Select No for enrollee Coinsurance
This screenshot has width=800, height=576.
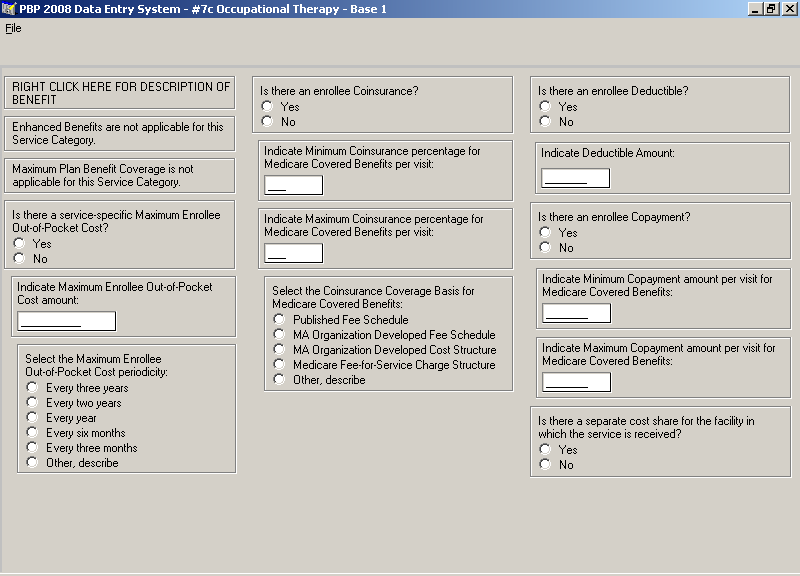[267, 121]
